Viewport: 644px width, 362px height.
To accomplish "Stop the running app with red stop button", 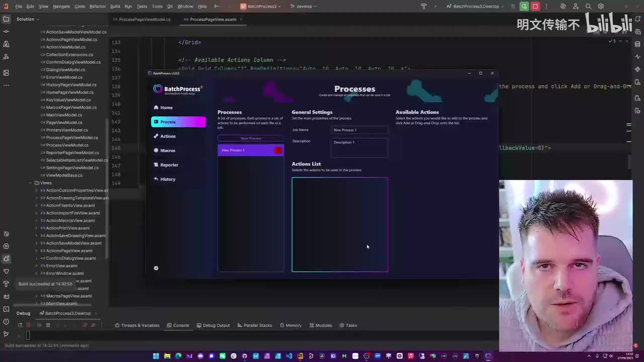I will [535, 7].
